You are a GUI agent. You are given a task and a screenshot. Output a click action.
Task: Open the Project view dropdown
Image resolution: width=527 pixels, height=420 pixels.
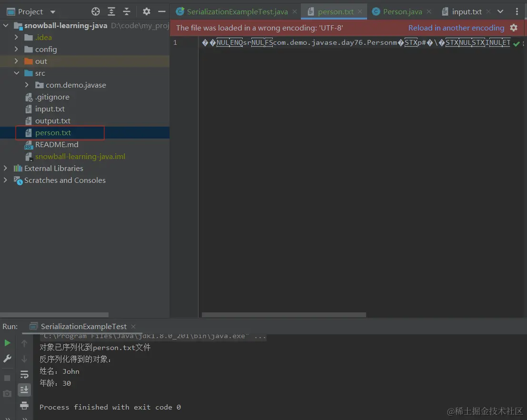[53, 12]
